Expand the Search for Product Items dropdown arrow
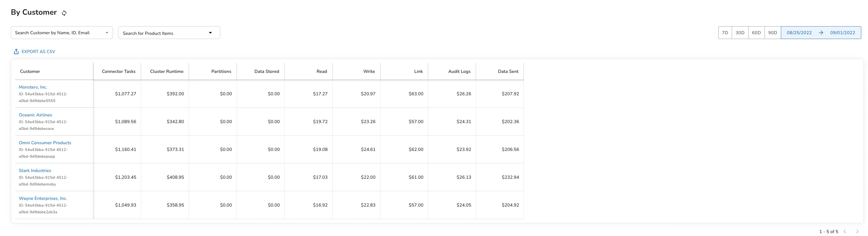The height and width of the screenshot is (236, 868). pyautogui.click(x=210, y=33)
